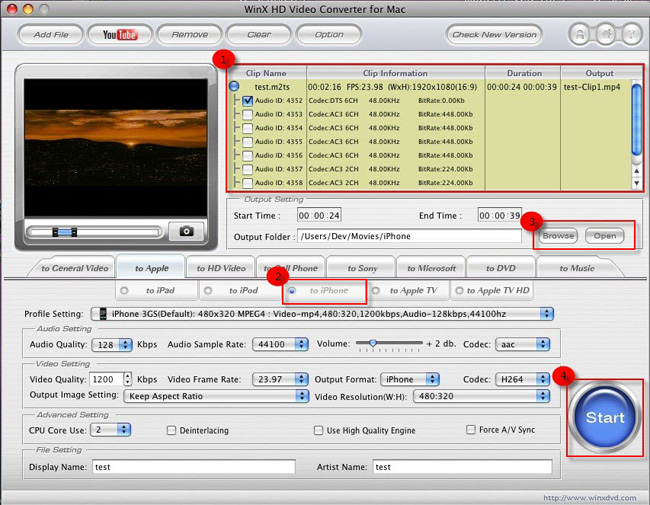
Task: Switch to the to Music tab
Action: point(577,268)
